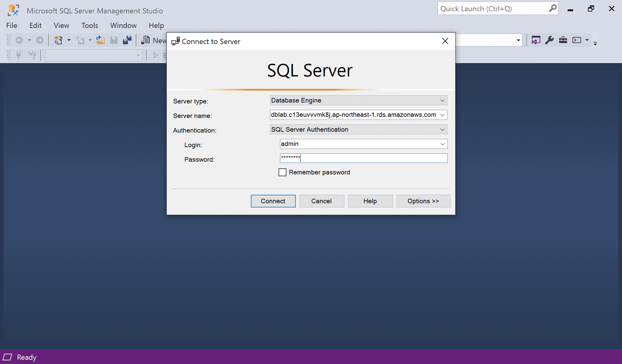This screenshot has height=364, width=622.
Task: Click the purple Solution Explorer window icon
Action: coord(536,40)
